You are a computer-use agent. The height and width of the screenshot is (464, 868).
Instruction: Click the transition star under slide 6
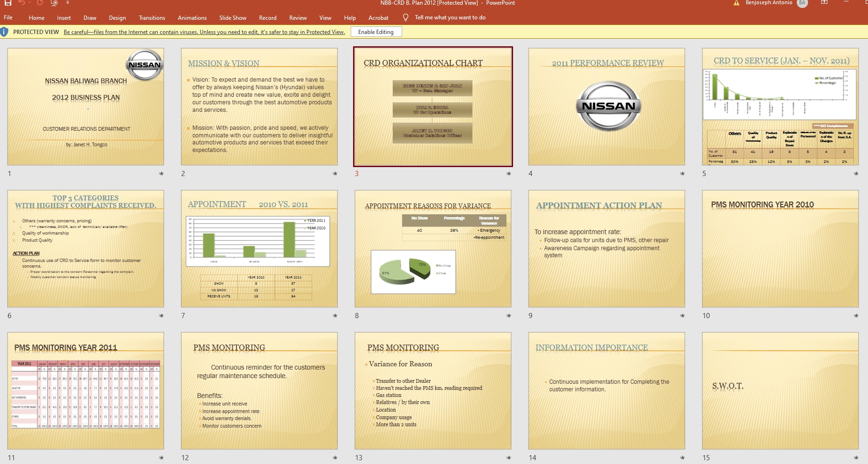coord(161,316)
